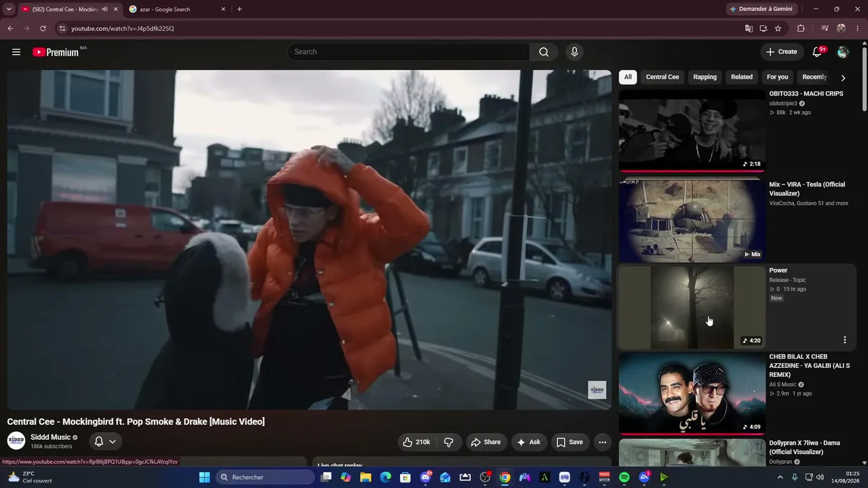Select the All filter chip
Screen dimensions: 868x488
[628, 77]
